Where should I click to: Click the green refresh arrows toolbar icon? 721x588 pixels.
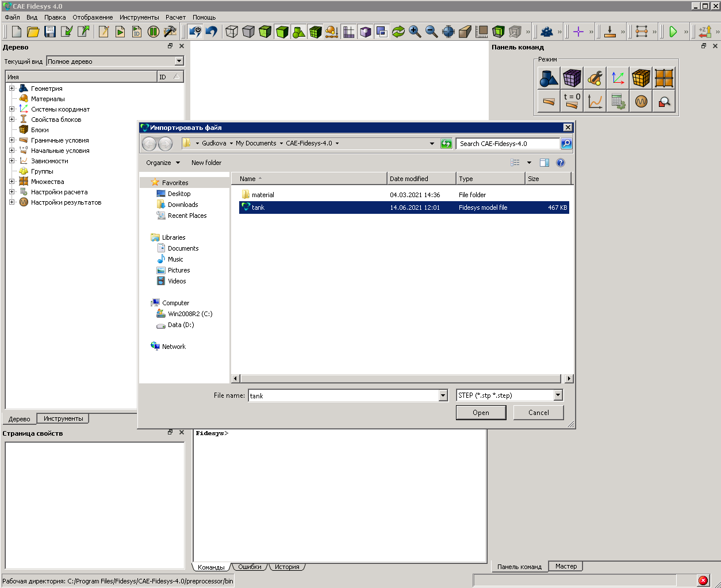point(398,32)
